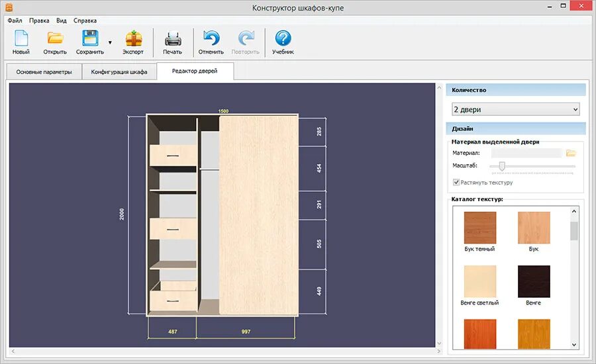The width and height of the screenshot is (596, 364).
Task: Pick the golden-orange texture swatch at catalog bottom
Action: [x=534, y=334]
